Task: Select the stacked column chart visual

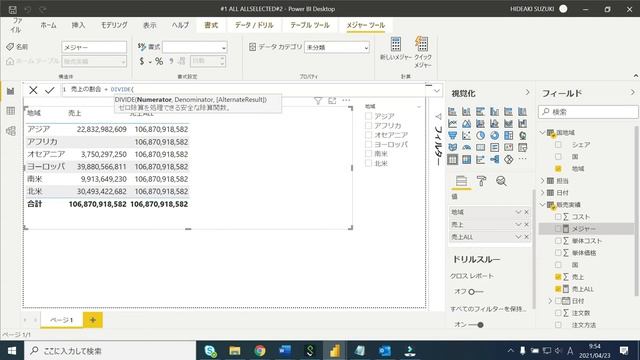Action: coord(467,111)
